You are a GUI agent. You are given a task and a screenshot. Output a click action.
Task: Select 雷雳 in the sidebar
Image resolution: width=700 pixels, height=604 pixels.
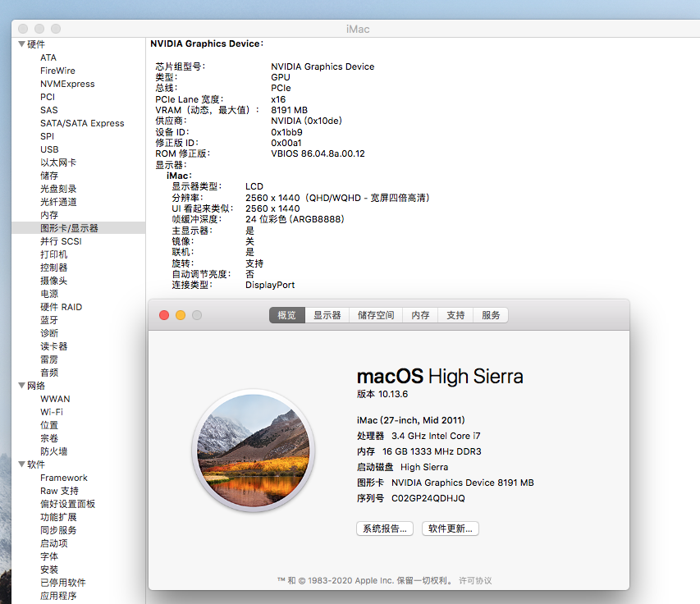49,359
